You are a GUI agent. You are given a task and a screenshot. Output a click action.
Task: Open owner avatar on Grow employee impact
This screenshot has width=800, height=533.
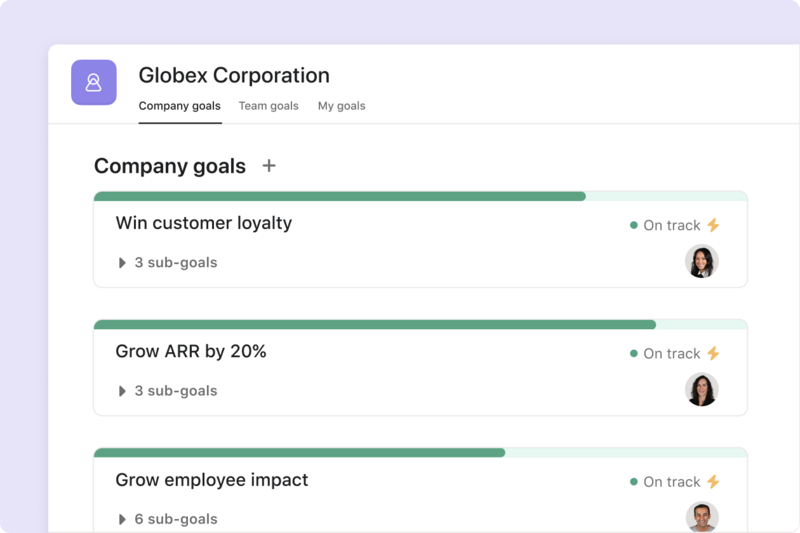(x=702, y=517)
